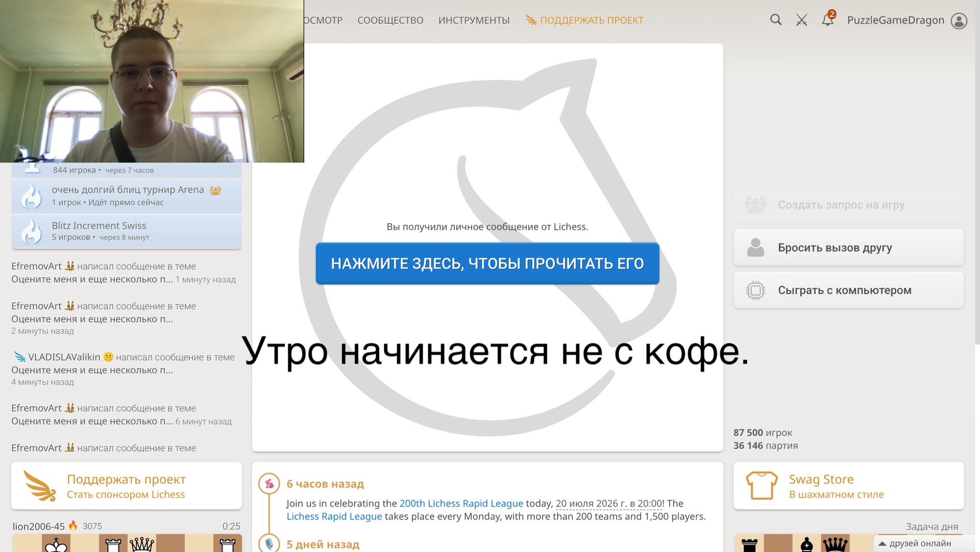
Task: Open Поддержать проект card title
Action: click(126, 479)
